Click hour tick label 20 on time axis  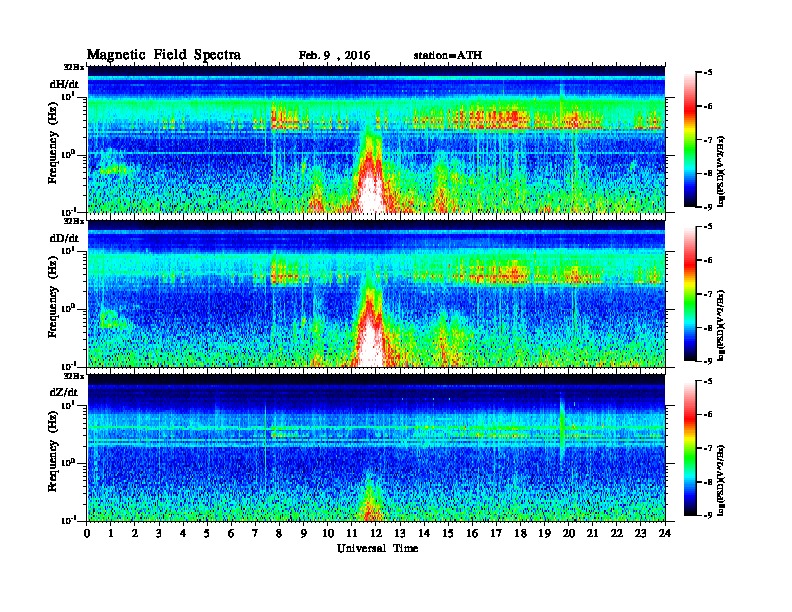pos(569,533)
